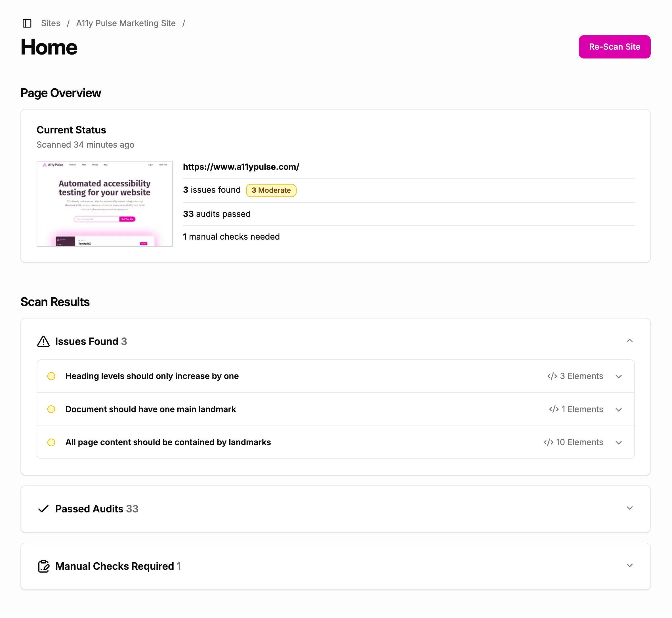Expand the landmarks page content issue details
The height and width of the screenshot is (618, 672).
click(619, 443)
